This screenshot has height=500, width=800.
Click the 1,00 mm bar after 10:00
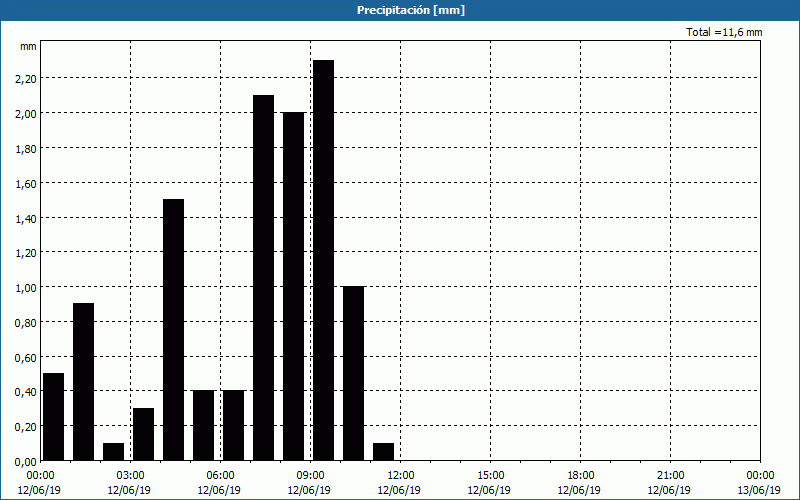pyautogui.click(x=354, y=373)
